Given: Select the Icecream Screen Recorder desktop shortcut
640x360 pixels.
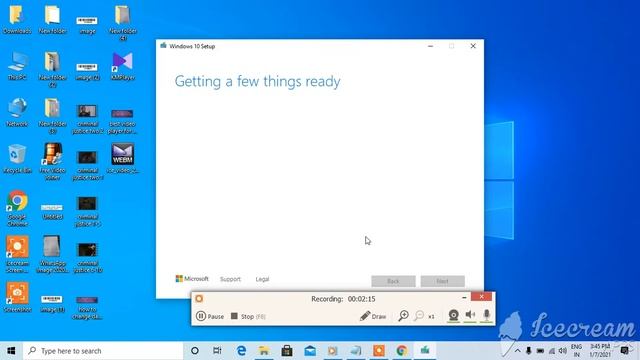Looking at the screenshot, I should pos(17,254).
